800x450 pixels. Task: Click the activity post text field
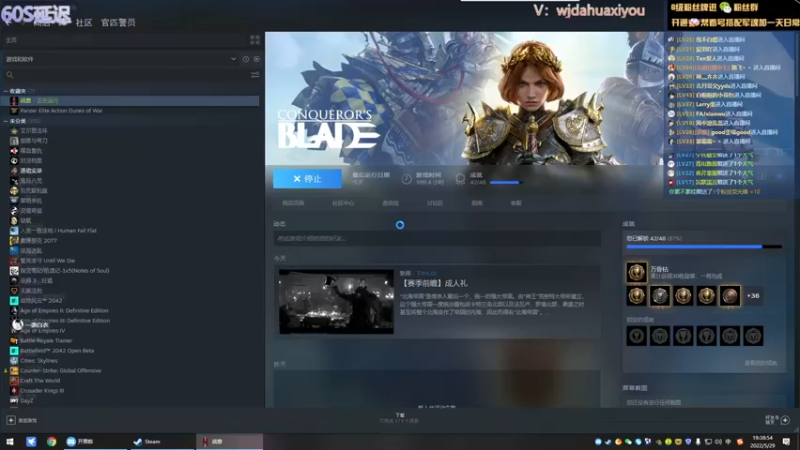[437, 238]
